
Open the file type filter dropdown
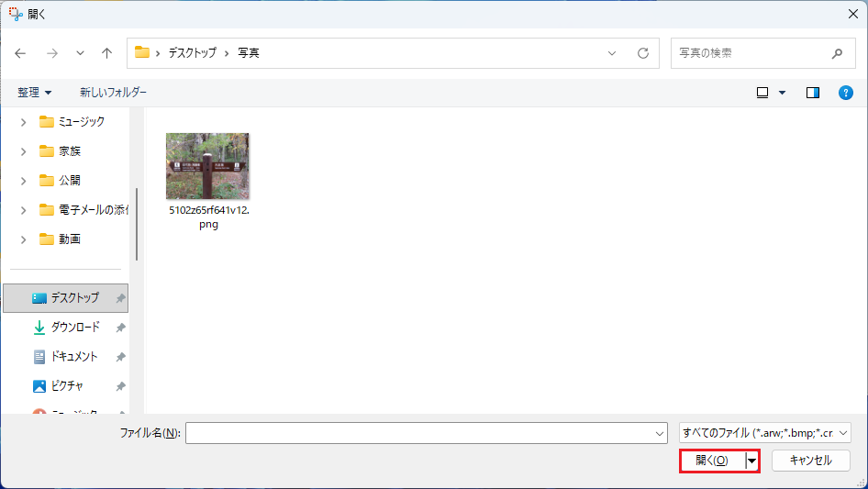[764, 433]
